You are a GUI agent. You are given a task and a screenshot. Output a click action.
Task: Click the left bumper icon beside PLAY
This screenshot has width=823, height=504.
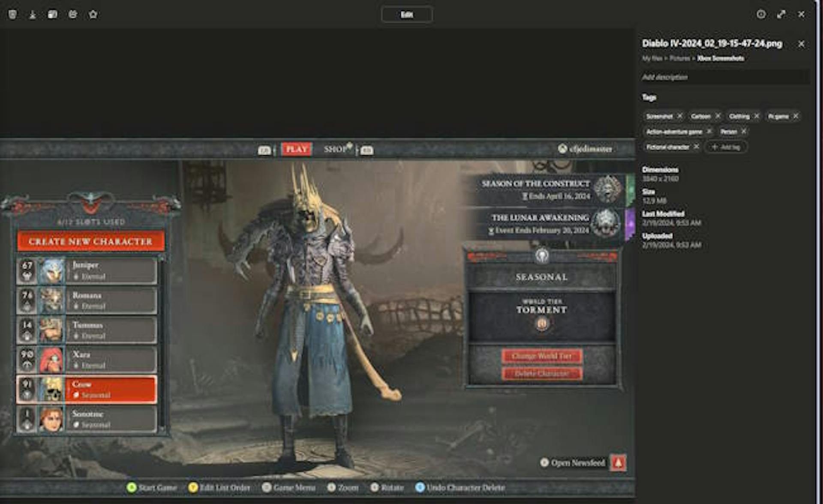pos(264,150)
